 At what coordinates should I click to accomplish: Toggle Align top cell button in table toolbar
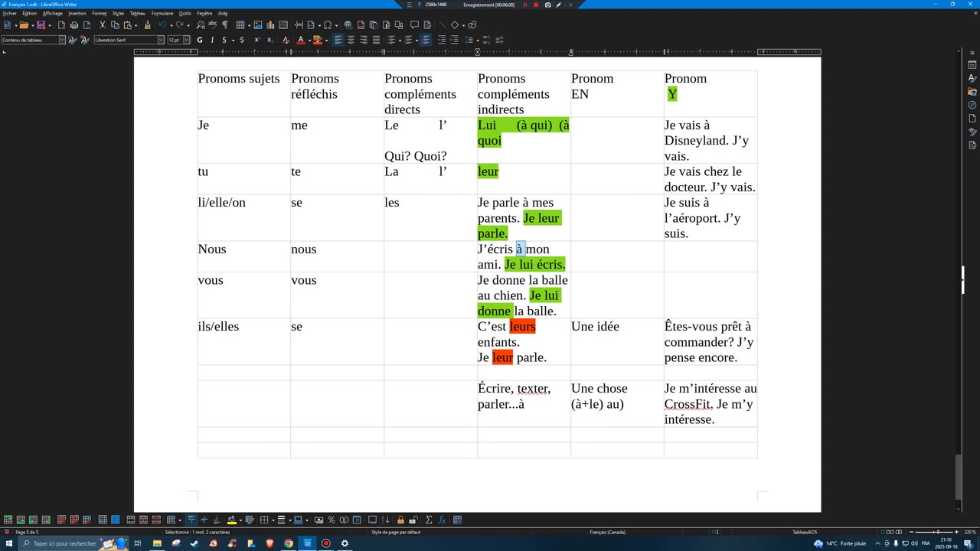point(191,520)
